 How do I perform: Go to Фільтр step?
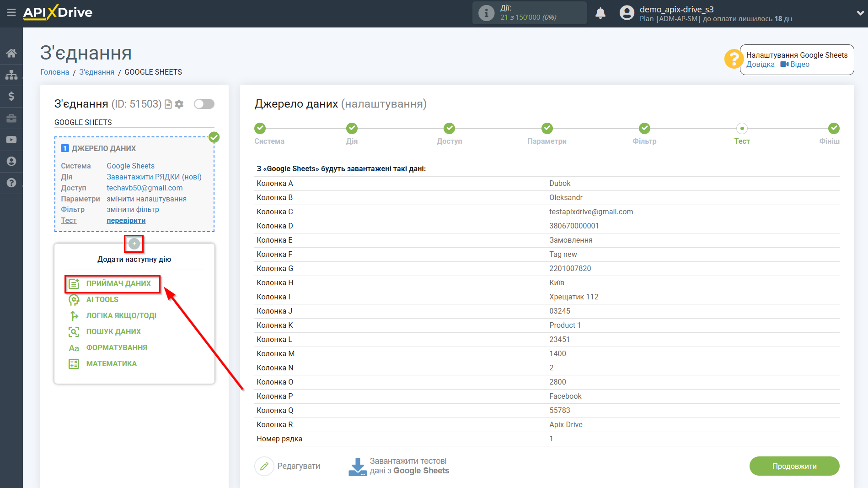[644, 128]
